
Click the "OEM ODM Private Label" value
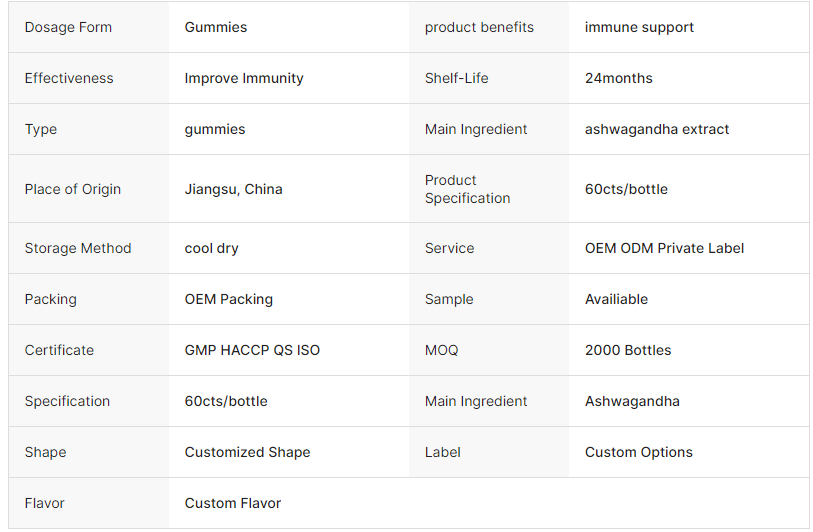[664, 248]
